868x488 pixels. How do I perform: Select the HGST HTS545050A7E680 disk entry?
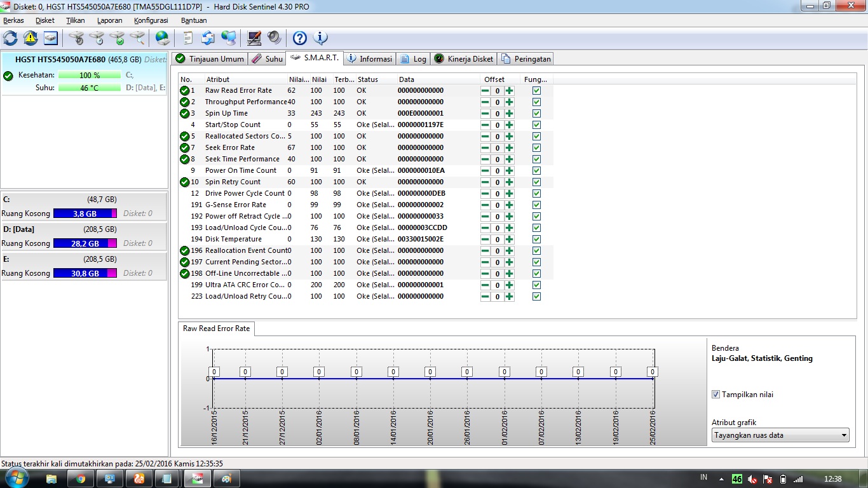tap(85, 74)
